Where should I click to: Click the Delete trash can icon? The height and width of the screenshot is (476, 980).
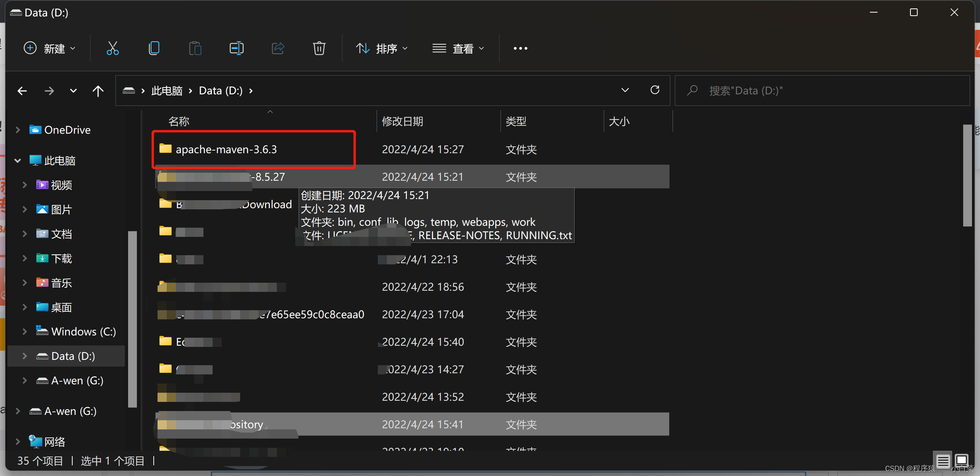[x=319, y=49]
